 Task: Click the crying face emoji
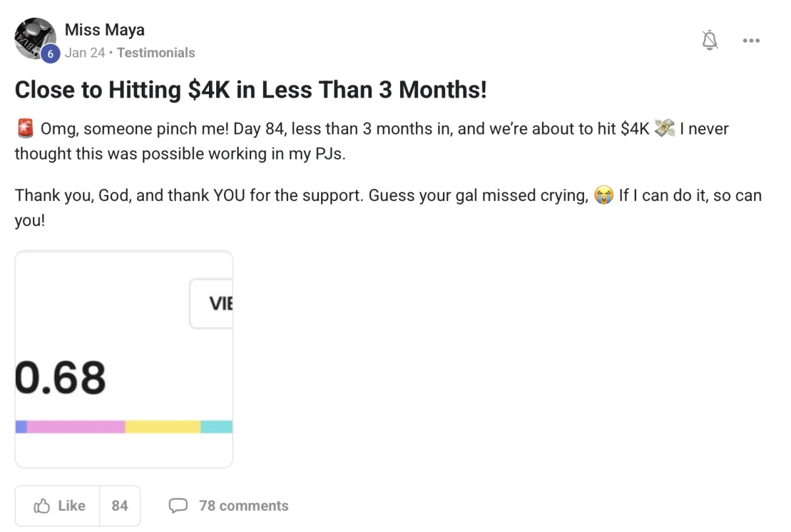[603, 196]
